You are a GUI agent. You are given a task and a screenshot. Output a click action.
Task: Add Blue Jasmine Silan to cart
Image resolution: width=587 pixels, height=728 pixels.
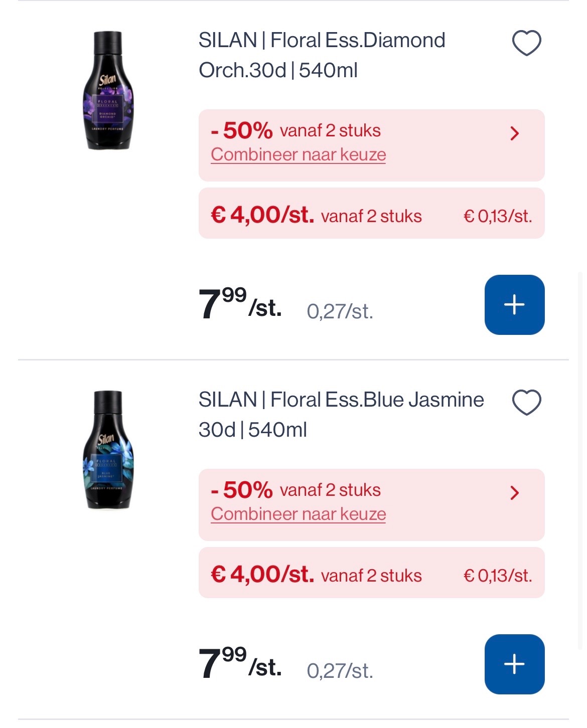(x=514, y=664)
